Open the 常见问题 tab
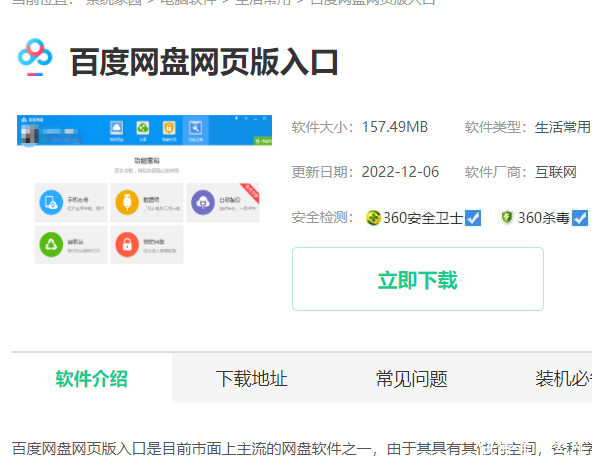This screenshot has height=461, width=592. point(412,378)
